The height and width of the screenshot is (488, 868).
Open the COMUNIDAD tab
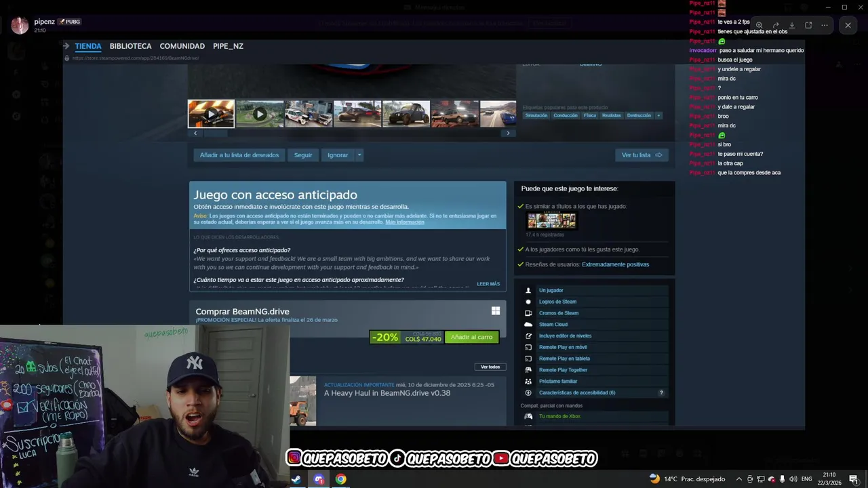click(x=182, y=46)
